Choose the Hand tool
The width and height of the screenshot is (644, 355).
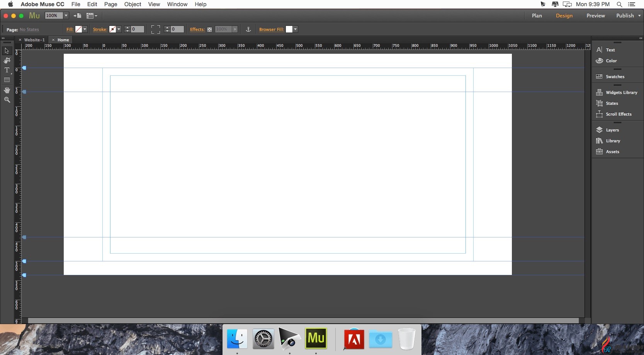coord(7,90)
